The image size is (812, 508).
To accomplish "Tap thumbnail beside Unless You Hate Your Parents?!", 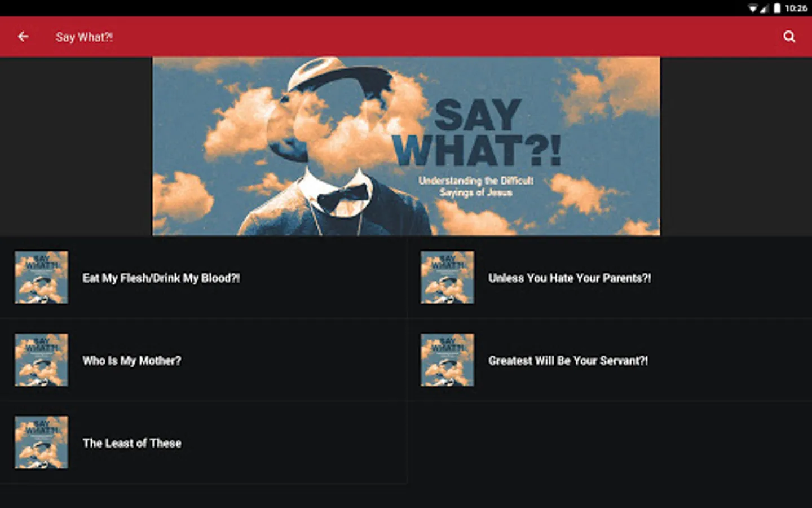I will click(x=447, y=278).
